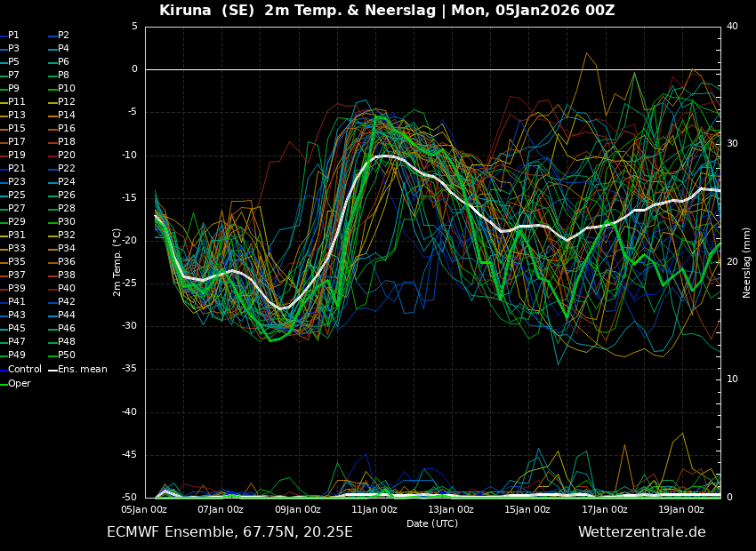Click the 'P34' legend entry
This screenshot has width=756, height=551.
pos(61,249)
